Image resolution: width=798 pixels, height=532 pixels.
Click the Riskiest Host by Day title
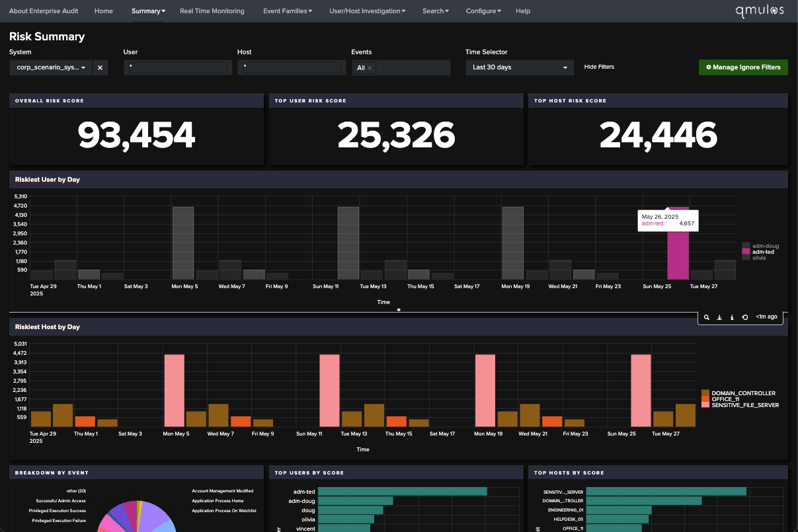pyautogui.click(x=48, y=327)
